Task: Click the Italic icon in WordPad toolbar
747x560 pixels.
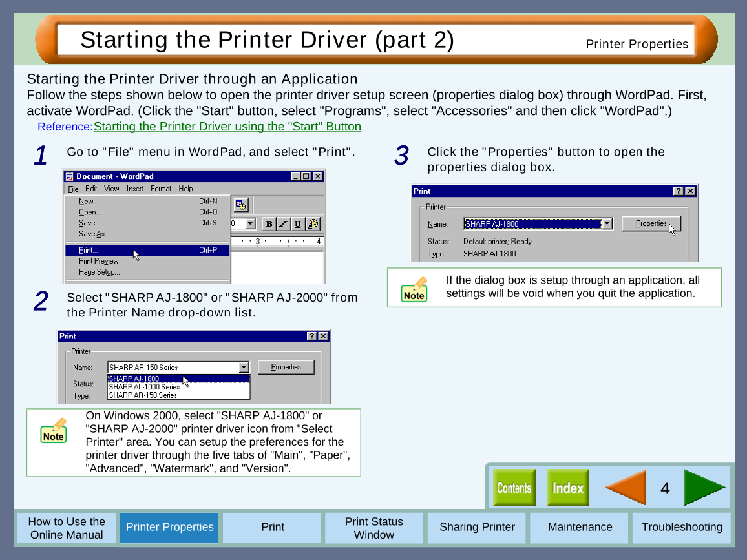Action: point(284,224)
